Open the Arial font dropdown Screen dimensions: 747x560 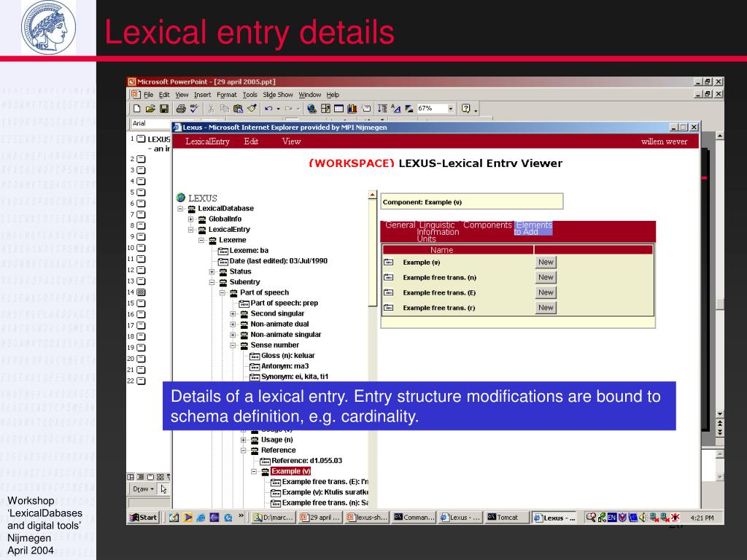pos(150,123)
